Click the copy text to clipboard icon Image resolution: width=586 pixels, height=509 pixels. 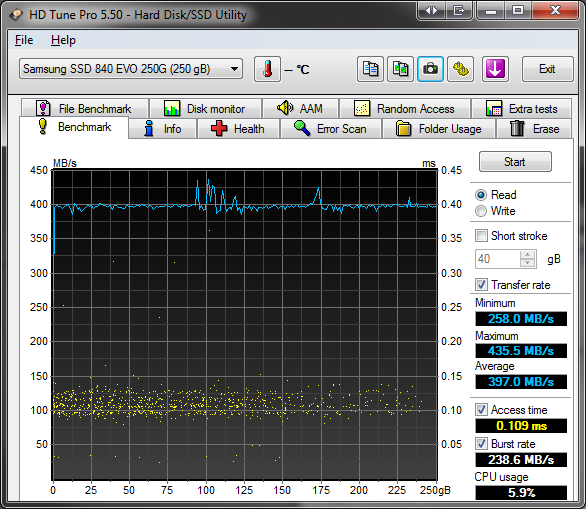click(370, 69)
